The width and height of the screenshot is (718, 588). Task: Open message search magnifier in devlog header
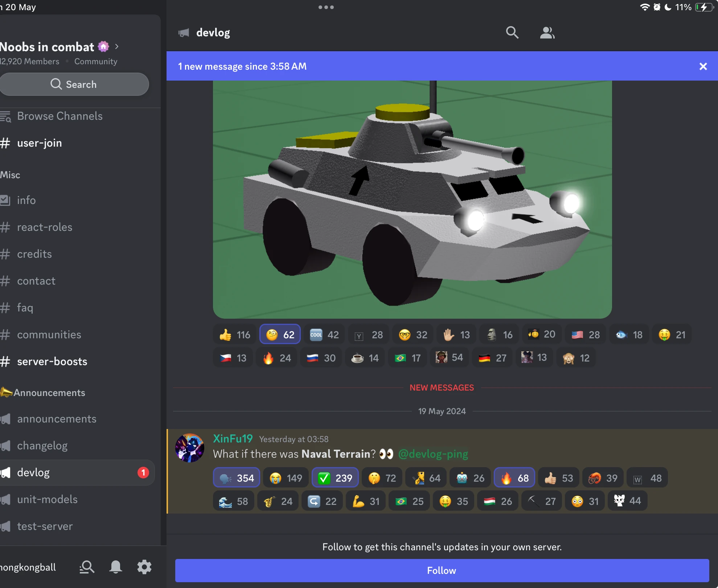pyautogui.click(x=512, y=33)
